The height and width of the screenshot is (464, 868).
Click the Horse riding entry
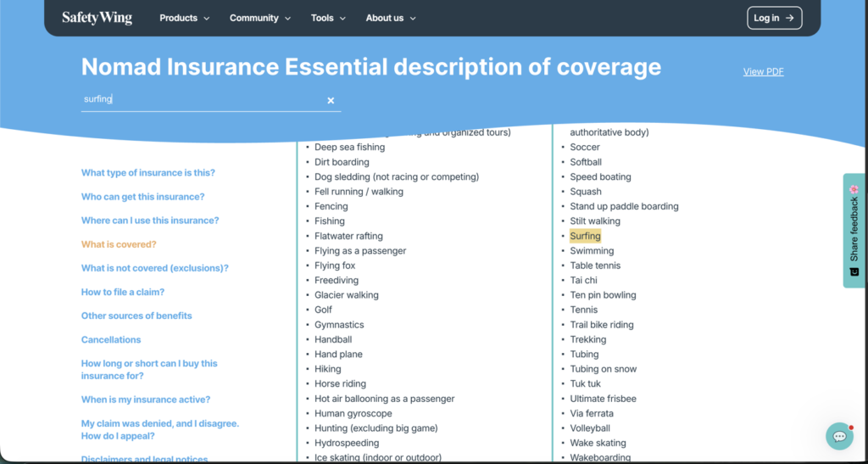click(x=341, y=383)
